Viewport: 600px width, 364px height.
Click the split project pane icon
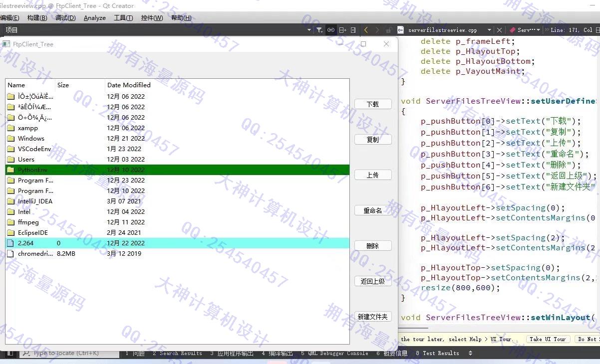coord(342,30)
